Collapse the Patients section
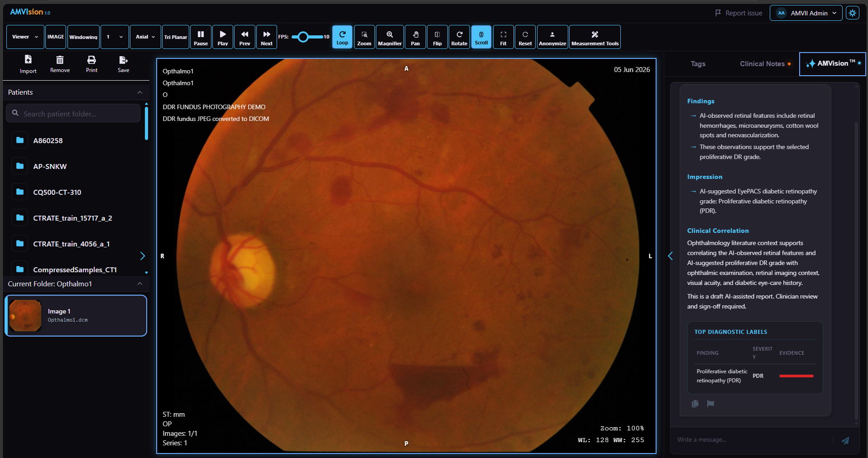Screen dimensions: 868x458 click(x=140, y=92)
